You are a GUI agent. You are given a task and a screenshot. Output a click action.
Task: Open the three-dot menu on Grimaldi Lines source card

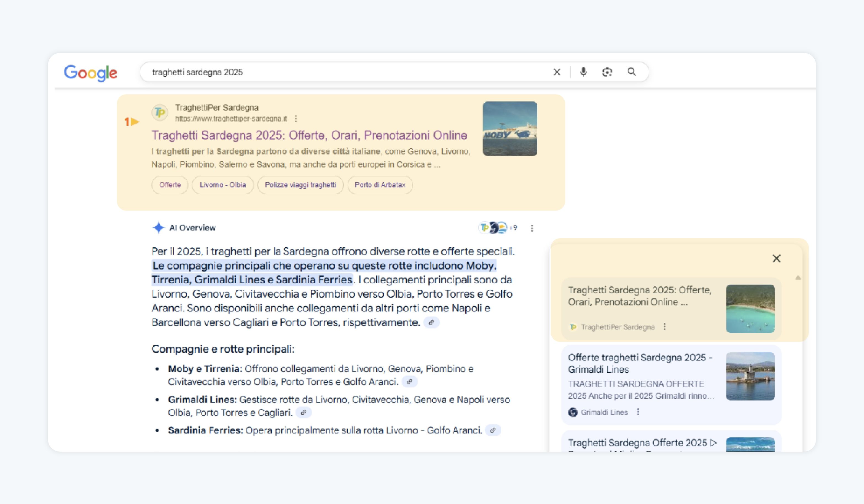[638, 412]
